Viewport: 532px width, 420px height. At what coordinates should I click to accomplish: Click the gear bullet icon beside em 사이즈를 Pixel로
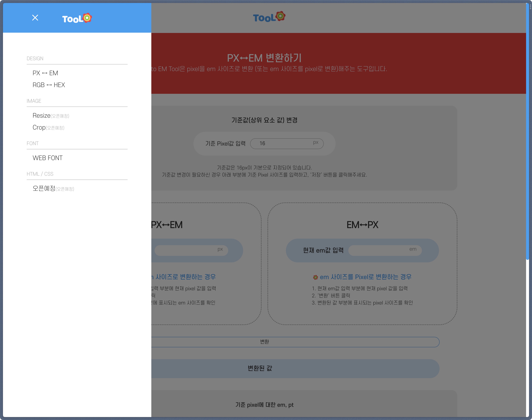coord(315,277)
